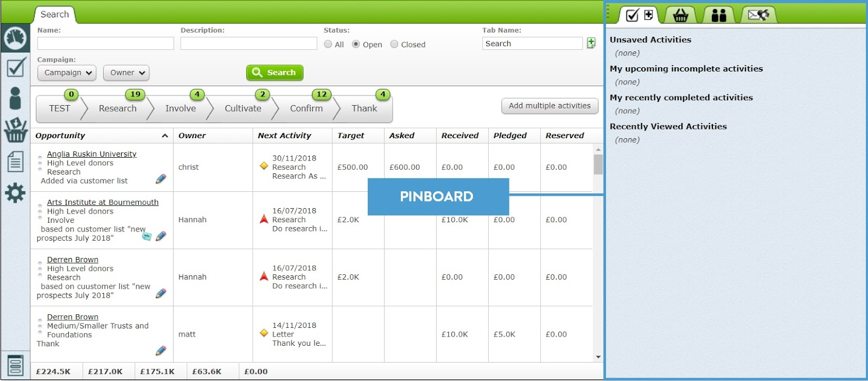Open the pinboard mail tab
The height and width of the screenshot is (381, 868).
[758, 15]
